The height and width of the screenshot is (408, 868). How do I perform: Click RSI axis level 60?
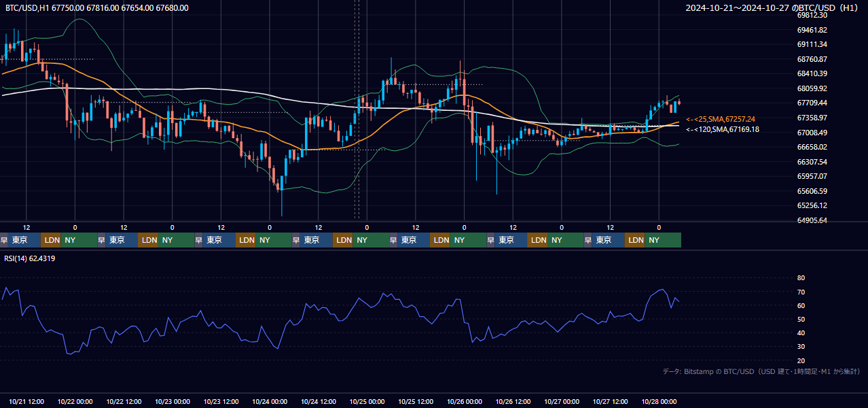tap(801, 305)
